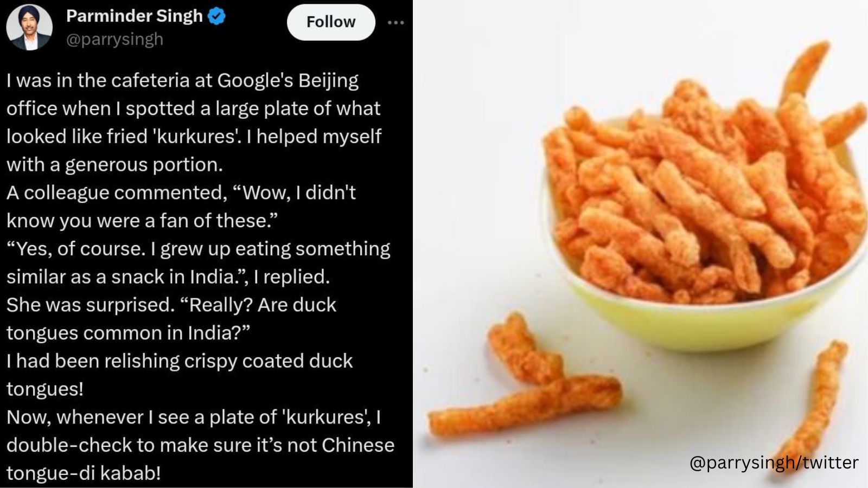
Task: Open the snack bowl photo
Action: [640, 244]
